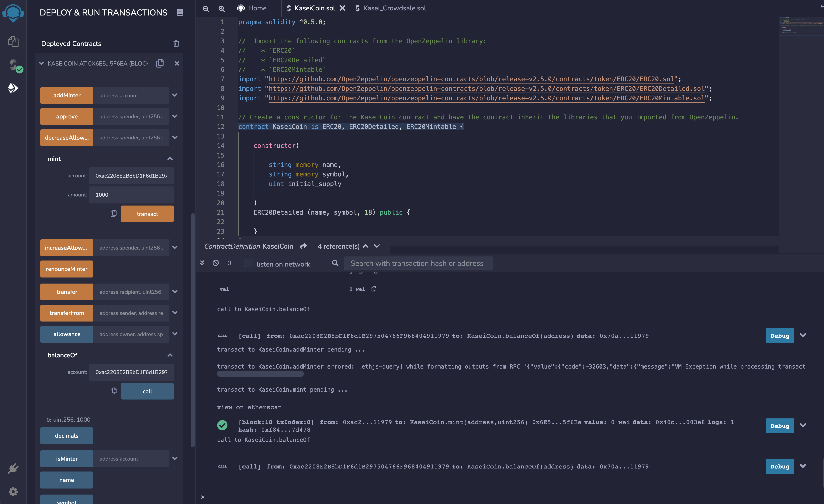The width and height of the screenshot is (824, 504).
Task: Enable listen on network
Action: pyautogui.click(x=248, y=263)
